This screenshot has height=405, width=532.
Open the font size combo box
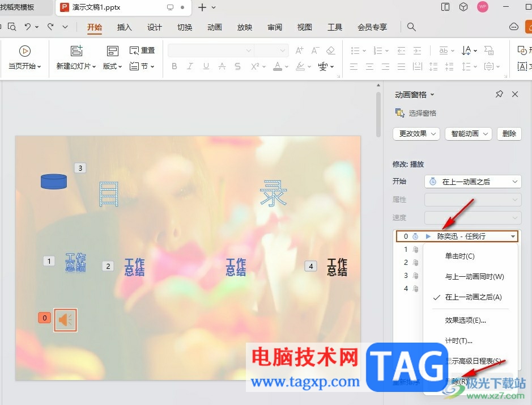(x=271, y=50)
